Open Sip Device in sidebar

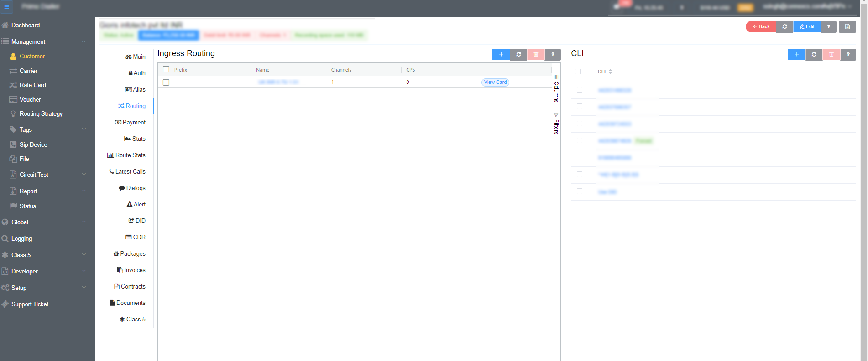click(33, 144)
